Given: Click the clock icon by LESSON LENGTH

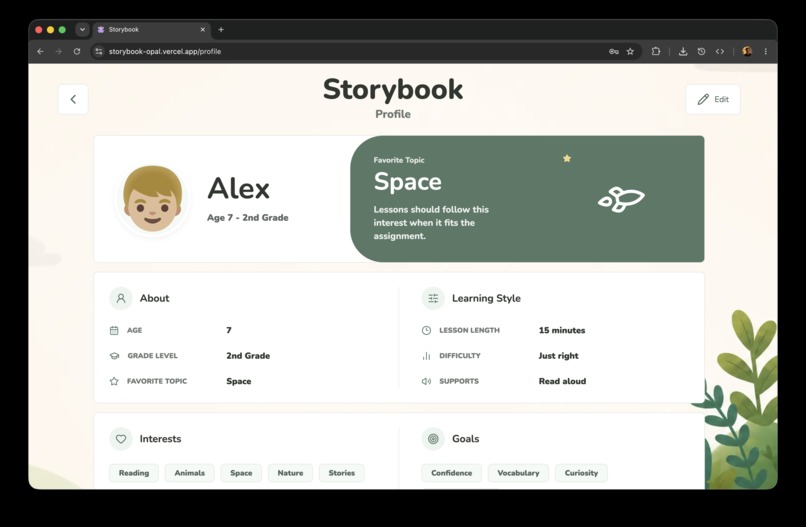Looking at the screenshot, I should pyautogui.click(x=426, y=330).
